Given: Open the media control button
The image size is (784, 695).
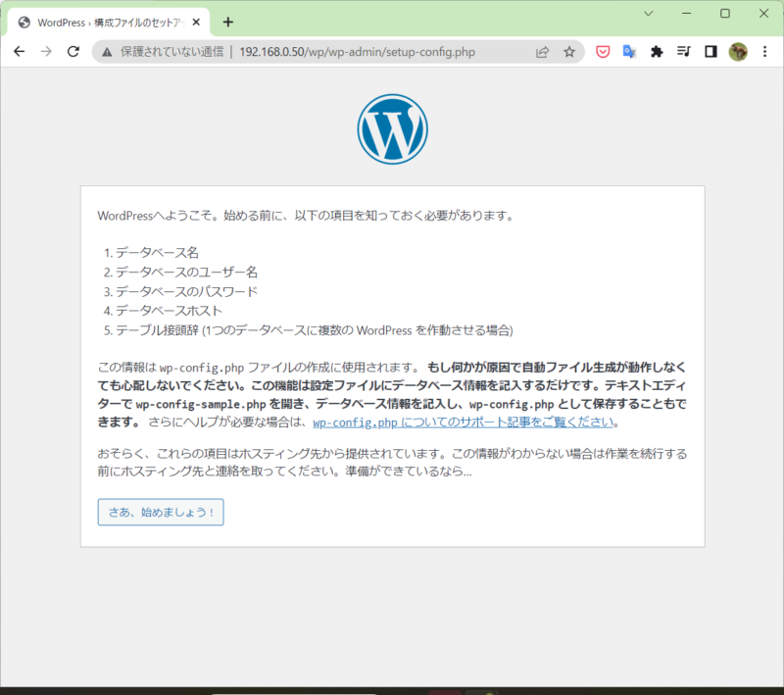Looking at the screenshot, I should [x=683, y=52].
